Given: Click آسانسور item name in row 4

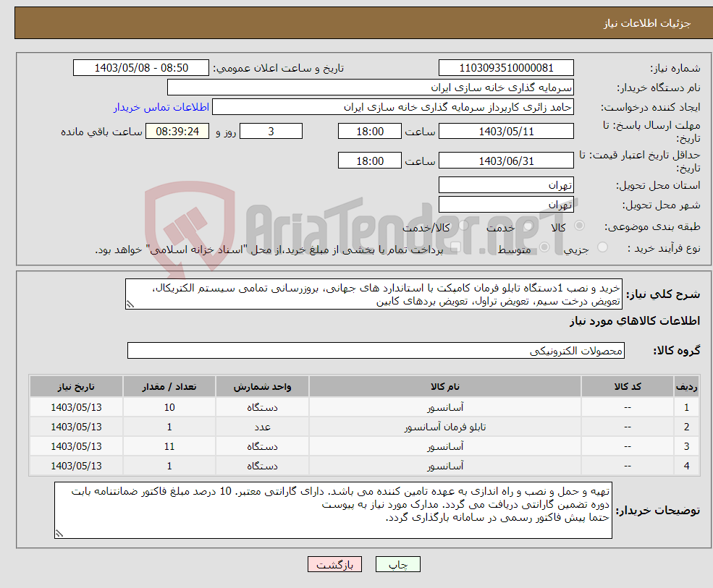Looking at the screenshot, I should click(445, 466).
